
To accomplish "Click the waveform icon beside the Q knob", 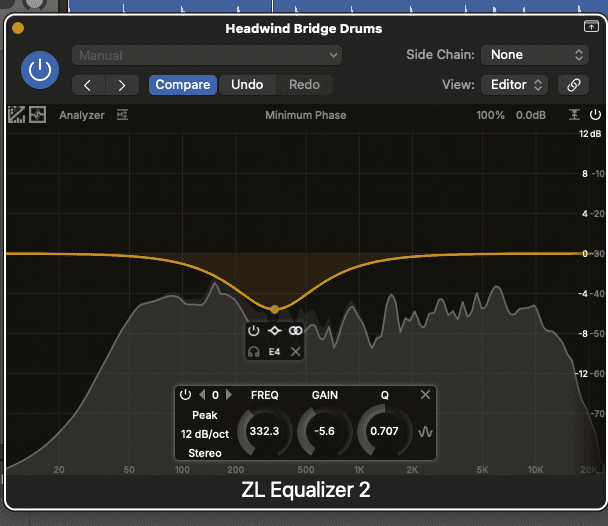I will 425,432.
